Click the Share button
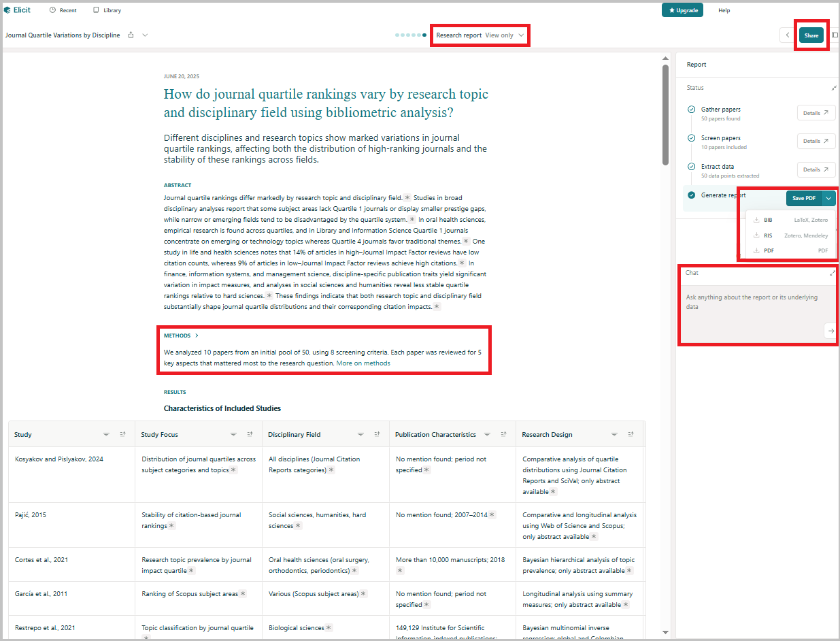 click(x=811, y=35)
